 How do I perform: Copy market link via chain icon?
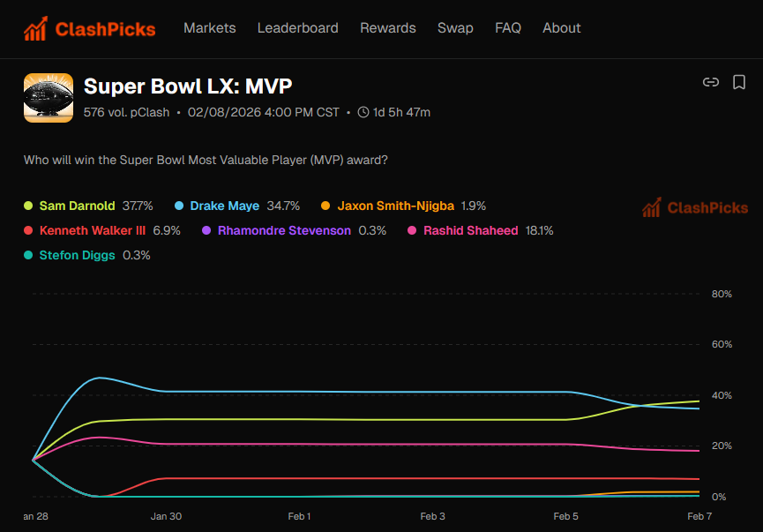[x=710, y=82]
